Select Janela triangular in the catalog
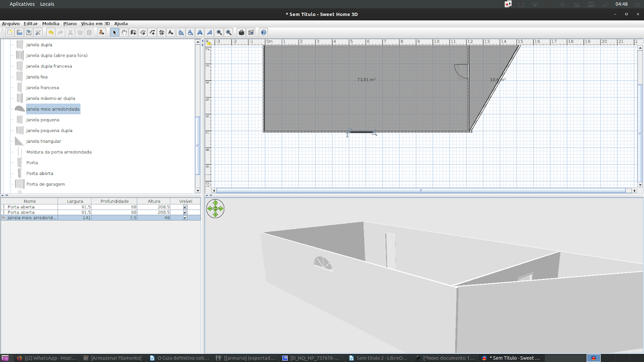This screenshot has width=644, height=362. pos(43,141)
